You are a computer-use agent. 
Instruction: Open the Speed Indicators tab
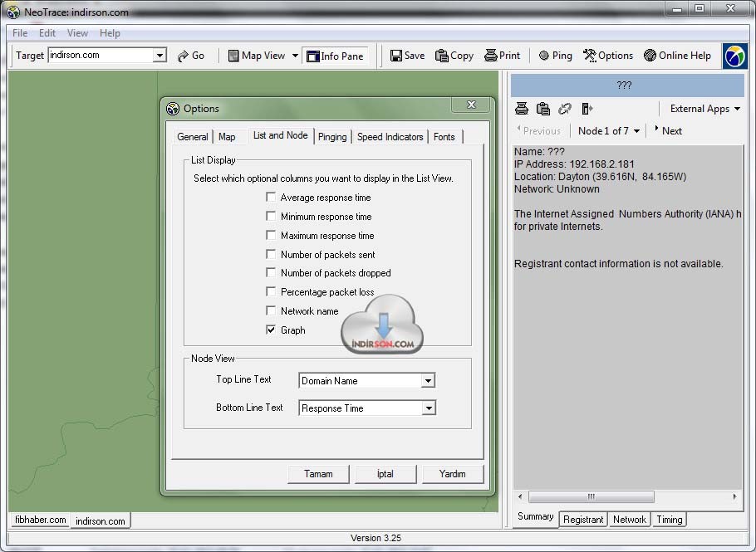coord(390,137)
